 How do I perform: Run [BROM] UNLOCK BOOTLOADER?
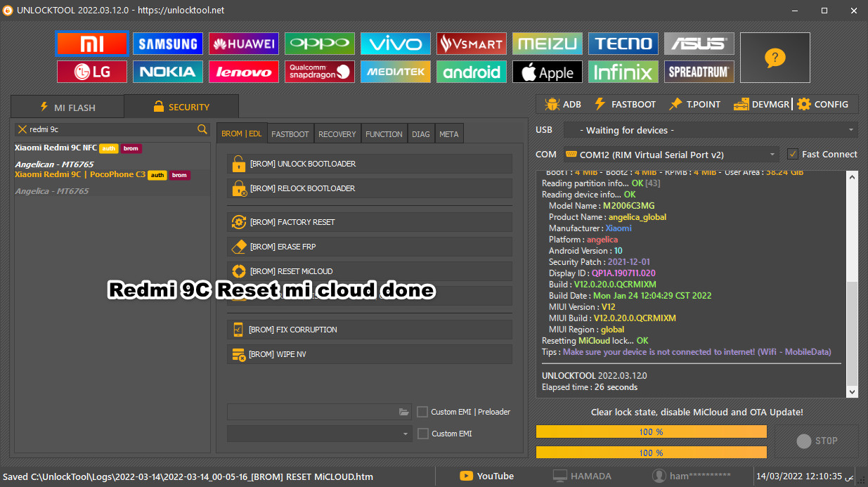(370, 164)
